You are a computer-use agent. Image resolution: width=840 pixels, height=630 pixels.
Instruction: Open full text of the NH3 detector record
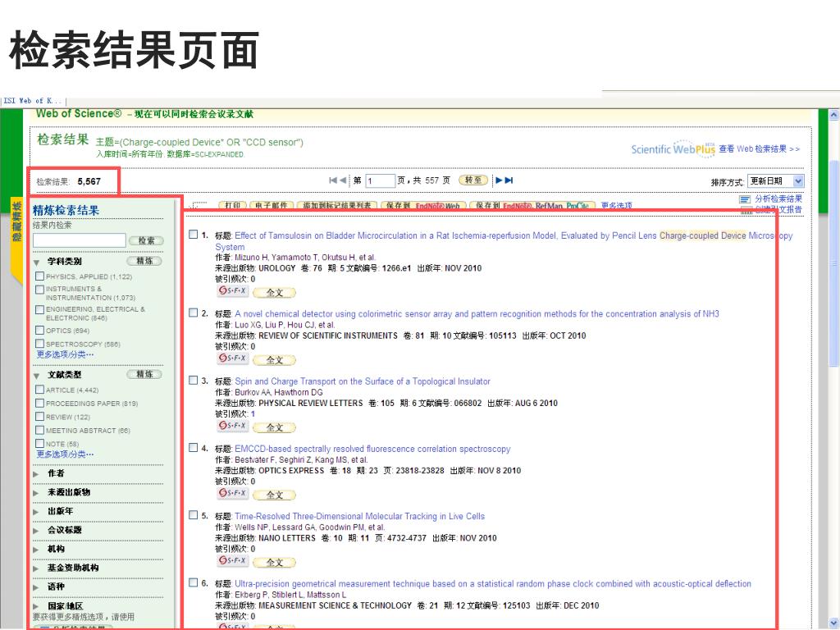[274, 360]
